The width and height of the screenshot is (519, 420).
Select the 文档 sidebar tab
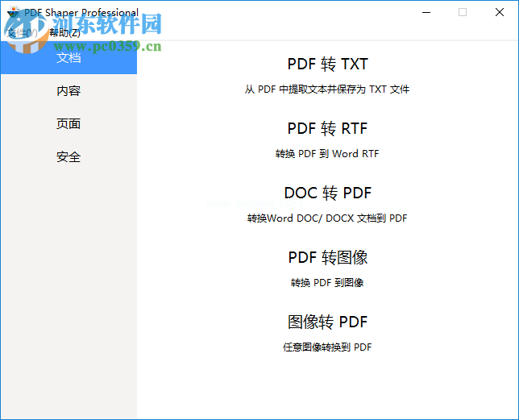coord(69,57)
